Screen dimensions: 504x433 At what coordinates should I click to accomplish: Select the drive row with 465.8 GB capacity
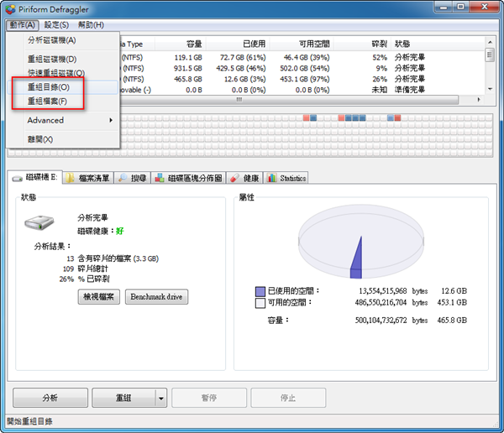coord(302,79)
